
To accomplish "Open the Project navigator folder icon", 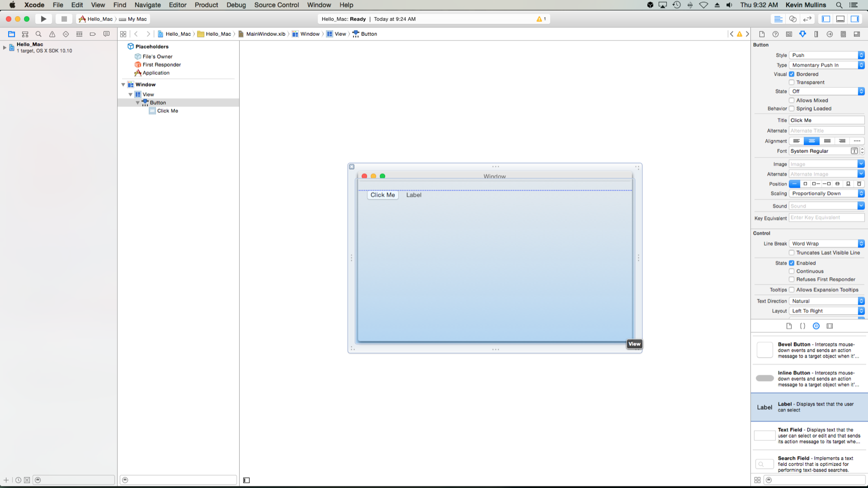I will [x=11, y=34].
